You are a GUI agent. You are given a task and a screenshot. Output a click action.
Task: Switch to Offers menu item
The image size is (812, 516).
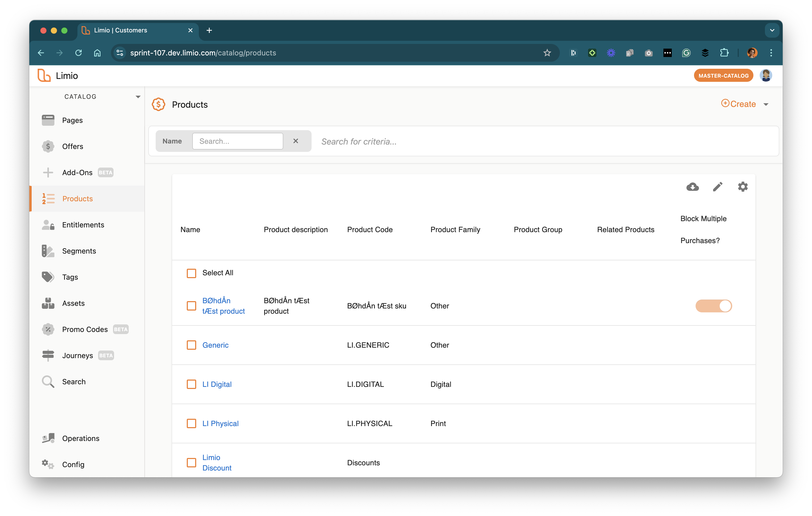72,146
